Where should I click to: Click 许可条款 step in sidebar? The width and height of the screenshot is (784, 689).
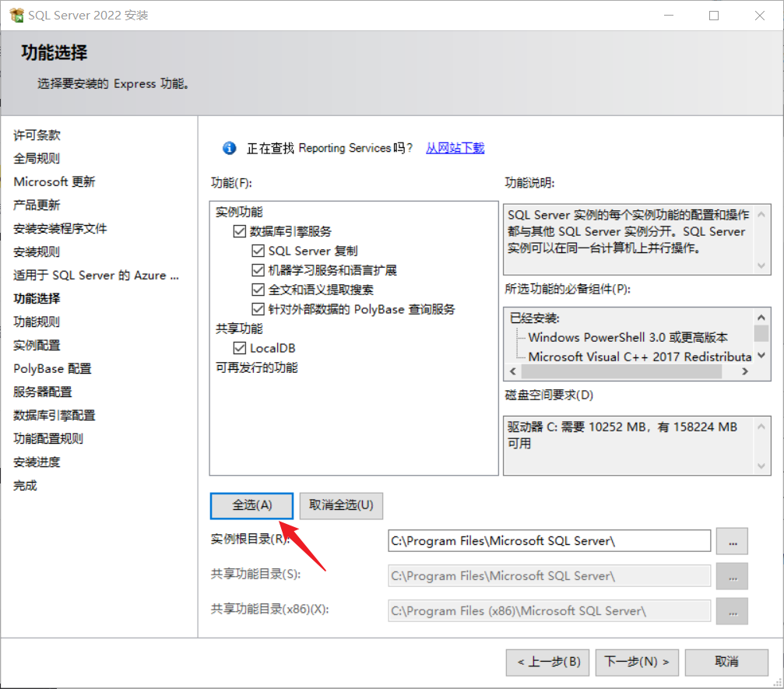click(37, 135)
